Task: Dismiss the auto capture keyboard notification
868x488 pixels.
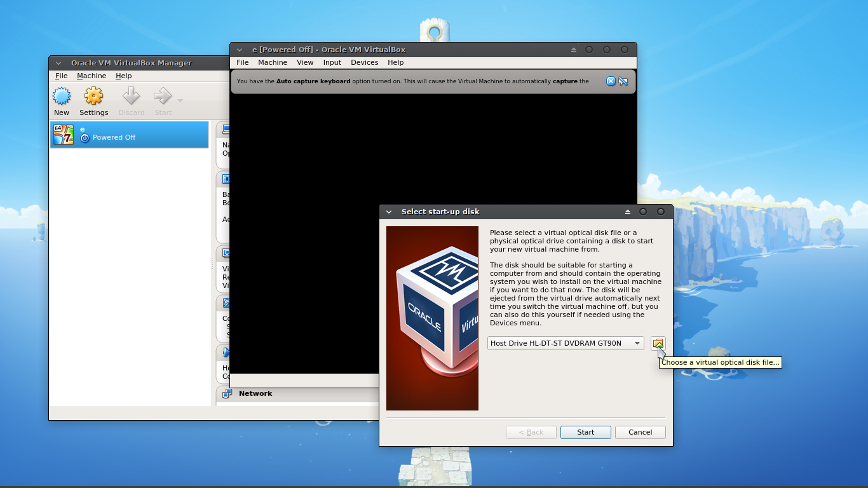Action: (x=611, y=81)
